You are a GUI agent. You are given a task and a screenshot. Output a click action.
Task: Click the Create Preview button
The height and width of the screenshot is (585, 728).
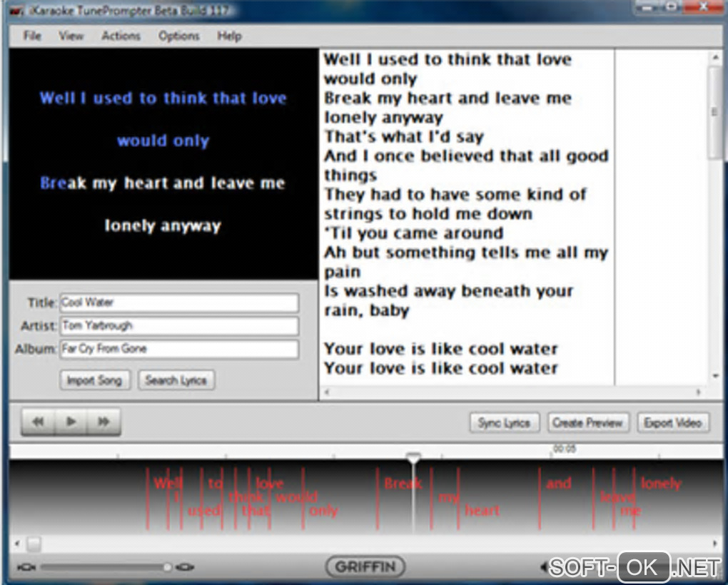pyautogui.click(x=588, y=422)
